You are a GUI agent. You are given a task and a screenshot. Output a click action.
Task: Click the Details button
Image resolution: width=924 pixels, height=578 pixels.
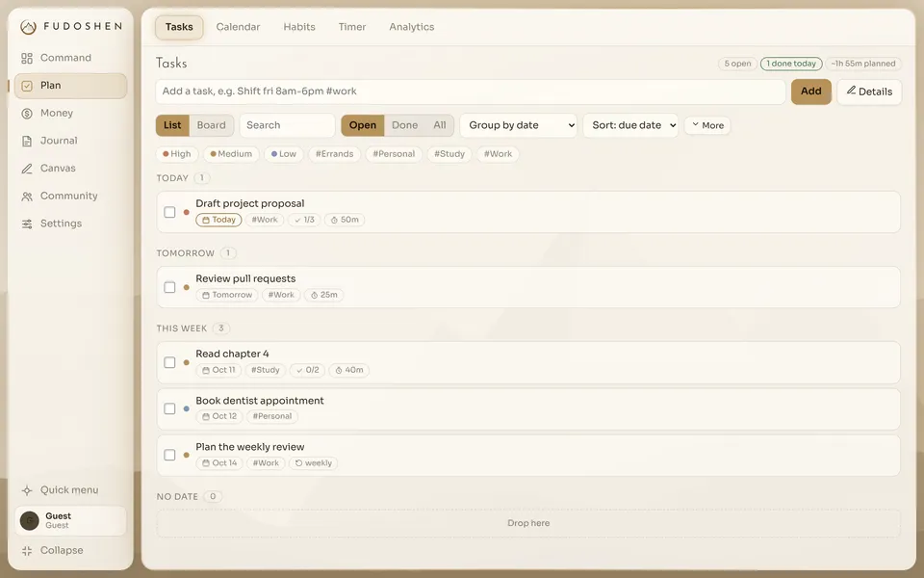pyautogui.click(x=869, y=92)
